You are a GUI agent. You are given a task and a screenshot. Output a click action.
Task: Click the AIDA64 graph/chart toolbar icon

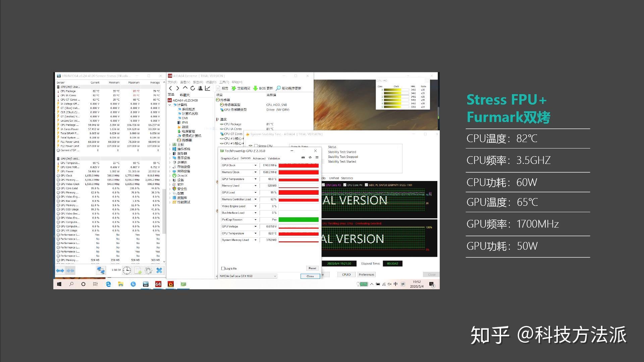pyautogui.click(x=208, y=88)
